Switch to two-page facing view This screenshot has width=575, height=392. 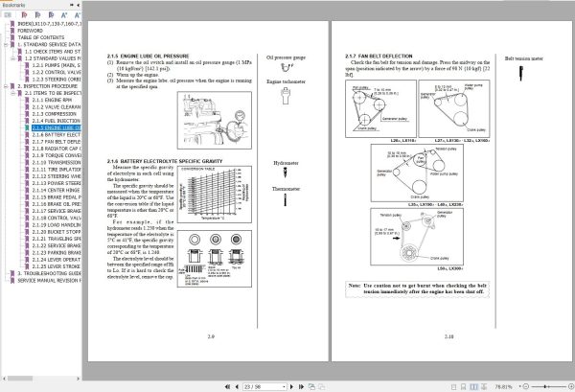click(x=473, y=386)
